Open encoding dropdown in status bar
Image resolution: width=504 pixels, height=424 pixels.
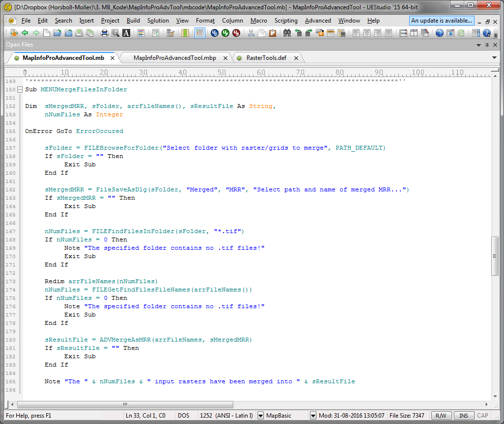[261, 416]
